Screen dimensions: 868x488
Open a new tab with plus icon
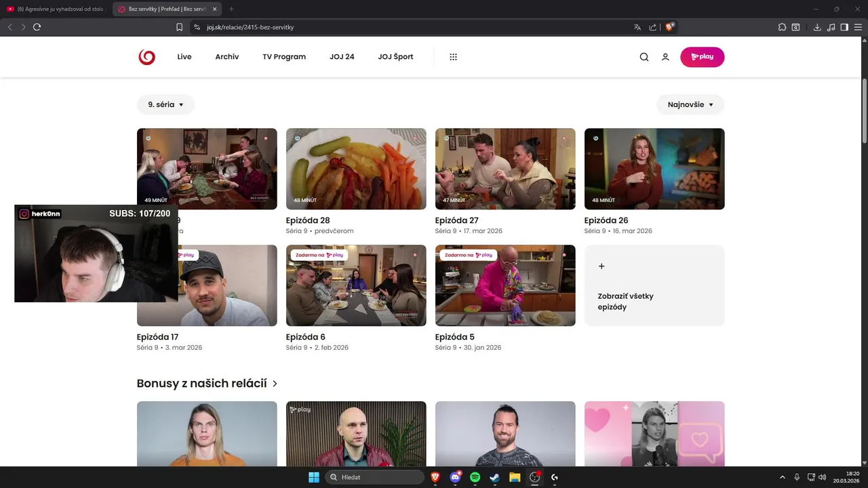pyautogui.click(x=231, y=9)
